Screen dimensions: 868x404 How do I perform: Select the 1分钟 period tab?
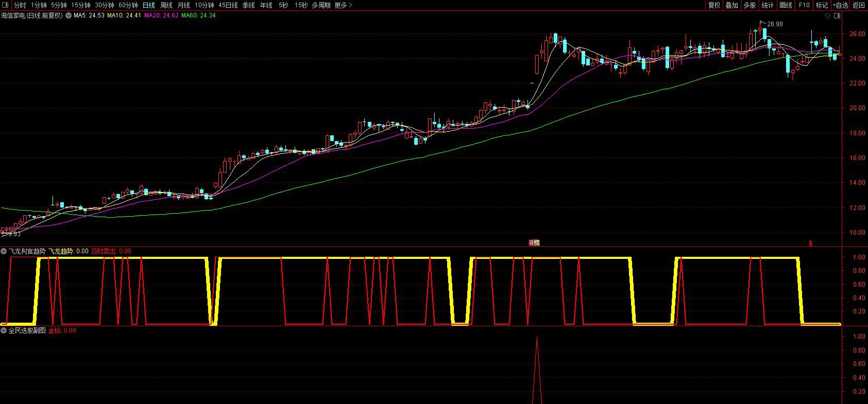coord(39,5)
